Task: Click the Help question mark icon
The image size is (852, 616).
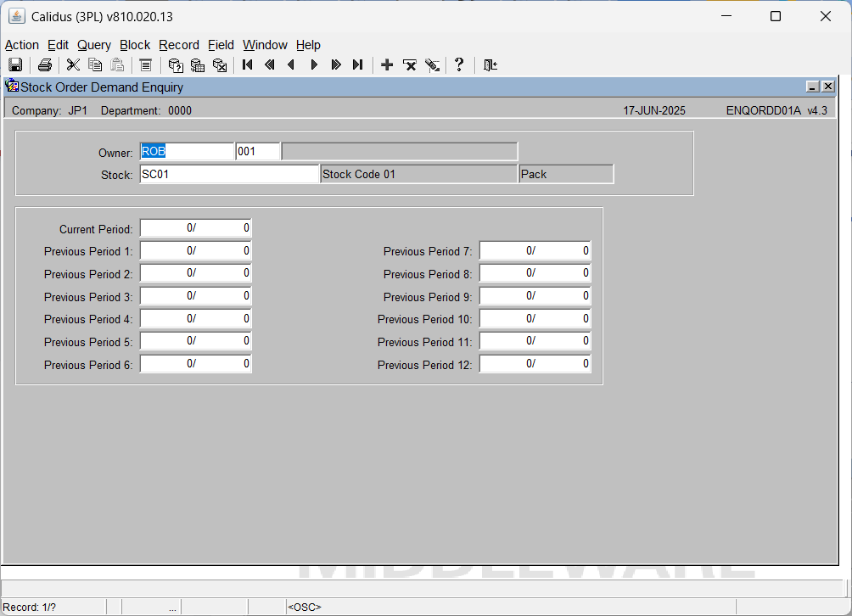Action: coord(459,64)
